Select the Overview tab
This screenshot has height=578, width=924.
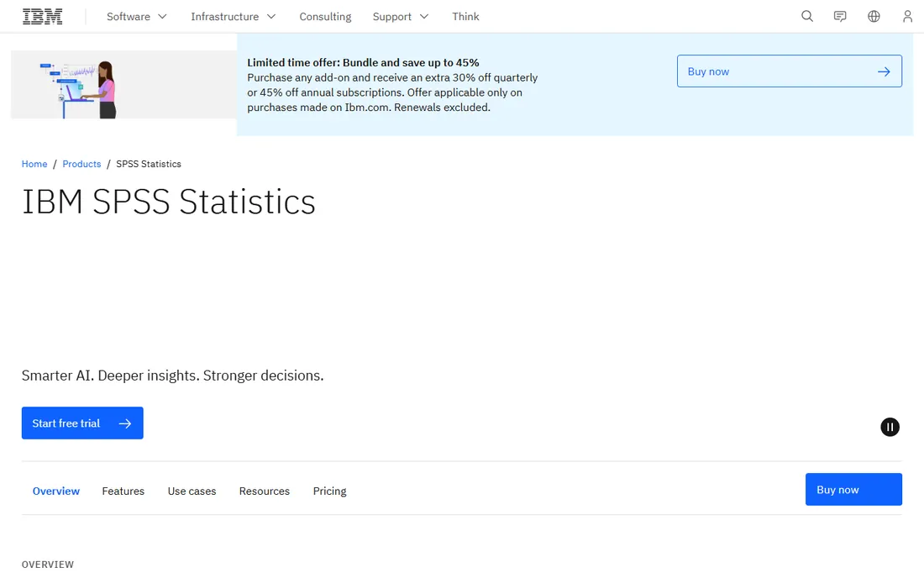coord(56,491)
